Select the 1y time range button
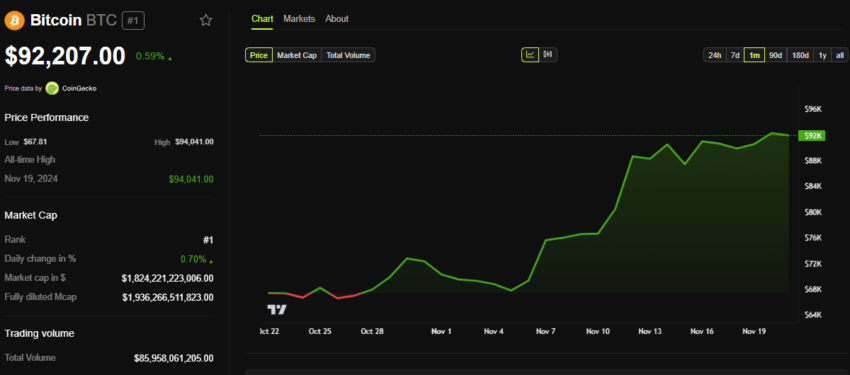The height and width of the screenshot is (375, 850). pos(822,55)
